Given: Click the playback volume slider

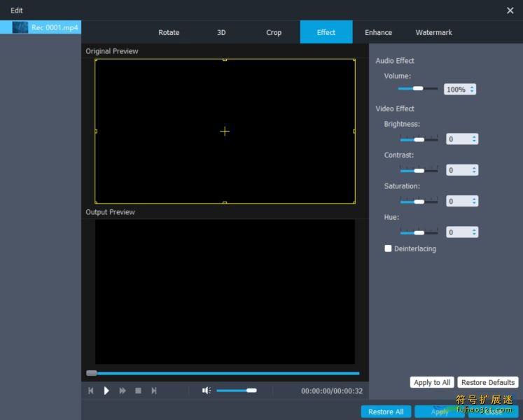Looking at the screenshot, I should tap(237, 391).
